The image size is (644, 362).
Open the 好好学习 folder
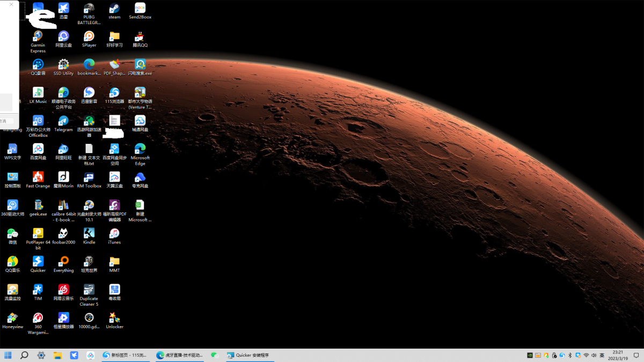tap(114, 39)
